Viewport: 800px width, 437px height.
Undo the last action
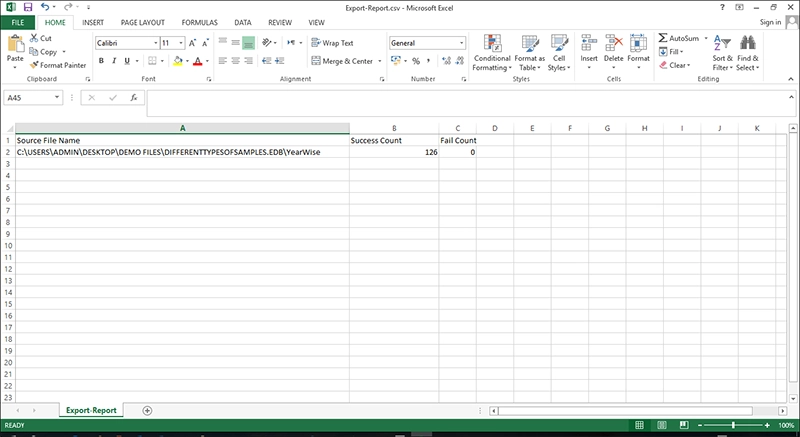44,7
